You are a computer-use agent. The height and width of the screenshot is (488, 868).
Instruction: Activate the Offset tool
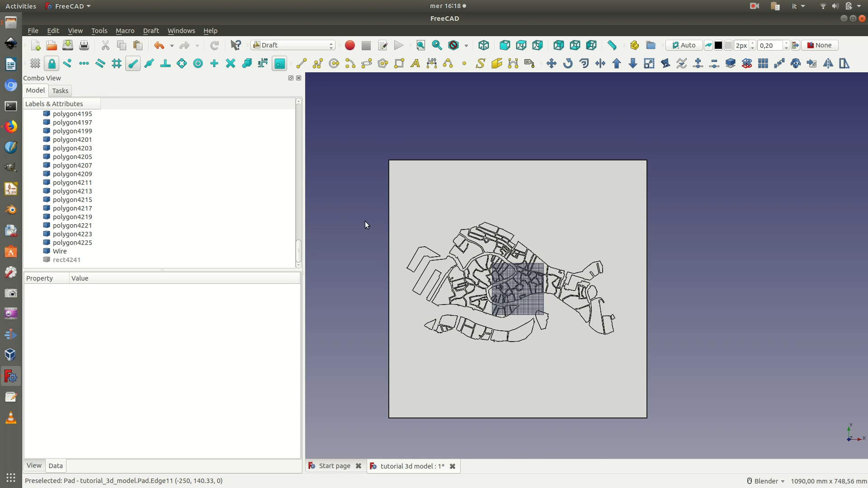click(584, 64)
